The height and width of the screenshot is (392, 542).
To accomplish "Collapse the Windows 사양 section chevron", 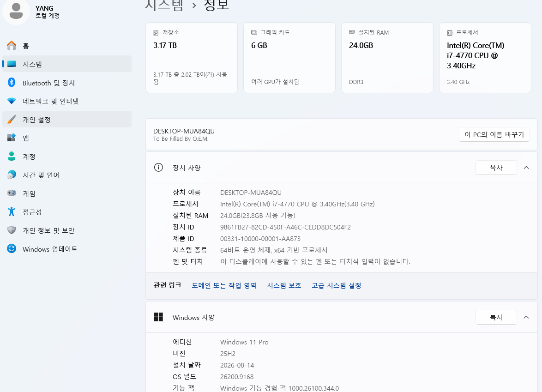I will click(x=526, y=317).
